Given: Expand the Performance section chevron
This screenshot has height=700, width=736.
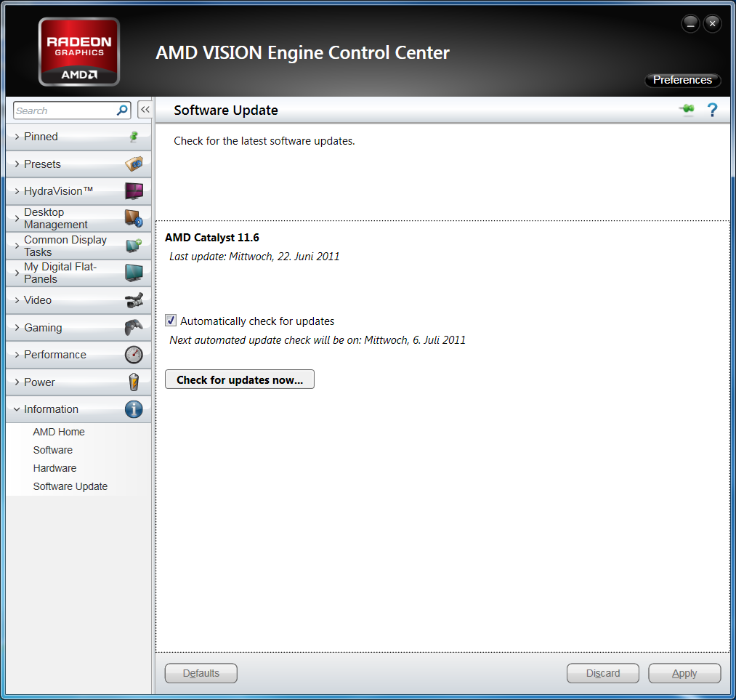Looking at the screenshot, I should click(17, 355).
